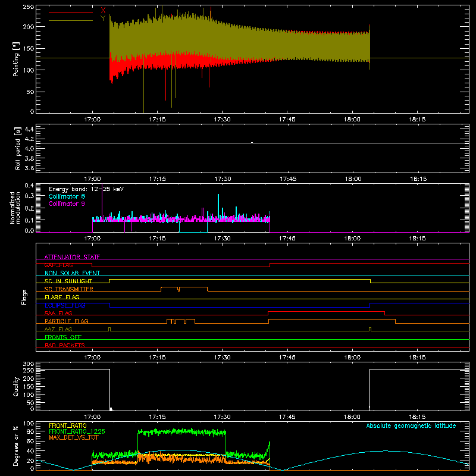Click the Energy band: 12-25 keV text
The height and width of the screenshot is (476, 476).
86,189
